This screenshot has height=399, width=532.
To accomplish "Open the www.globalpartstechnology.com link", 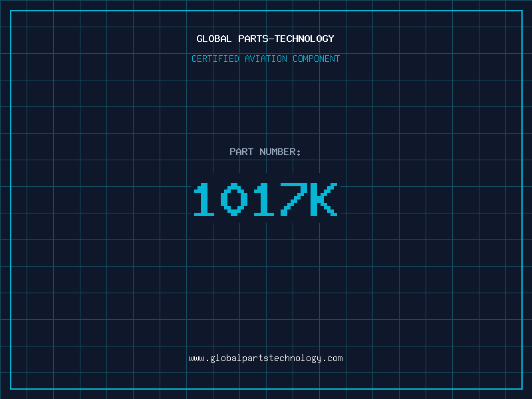I will point(265,358).
